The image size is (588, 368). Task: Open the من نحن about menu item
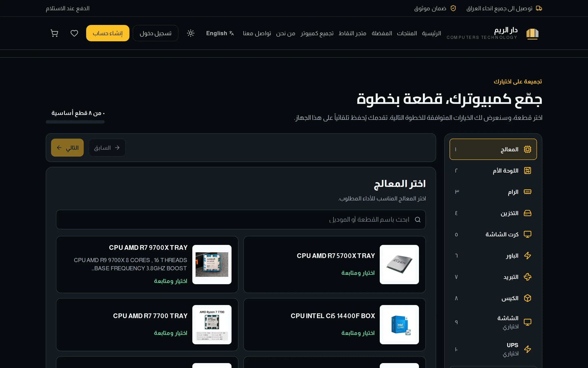pos(286,33)
